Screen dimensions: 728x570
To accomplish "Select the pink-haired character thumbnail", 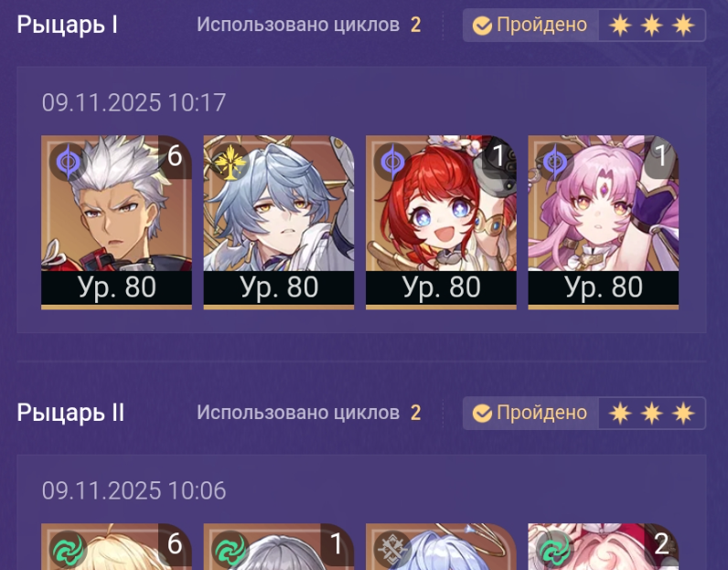I will point(603,222).
